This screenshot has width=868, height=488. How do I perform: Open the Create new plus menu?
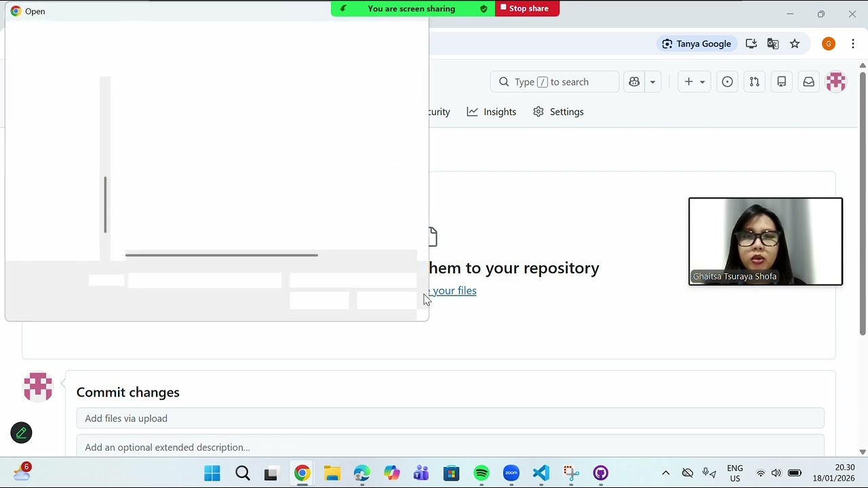tap(694, 82)
